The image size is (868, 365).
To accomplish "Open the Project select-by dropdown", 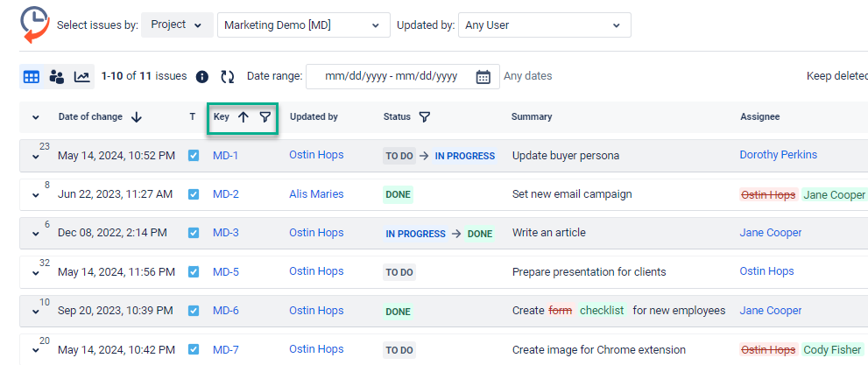I will (x=177, y=25).
